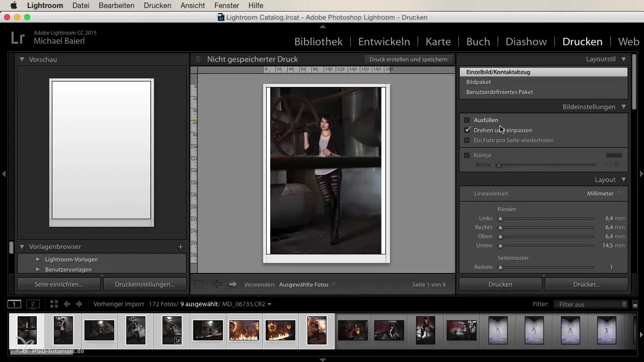Open the Kontur color swatch
This screenshot has height=362, width=644.
(614, 155)
